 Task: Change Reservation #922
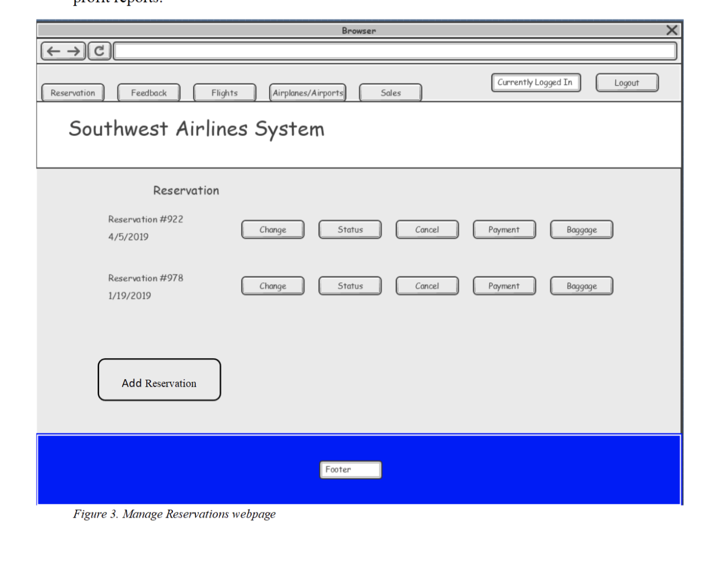(273, 229)
